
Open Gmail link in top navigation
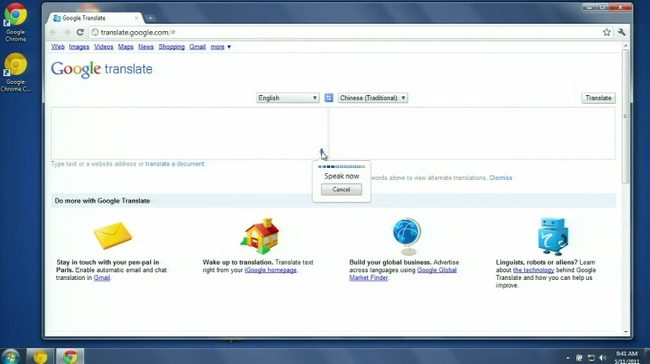pyautogui.click(x=197, y=47)
